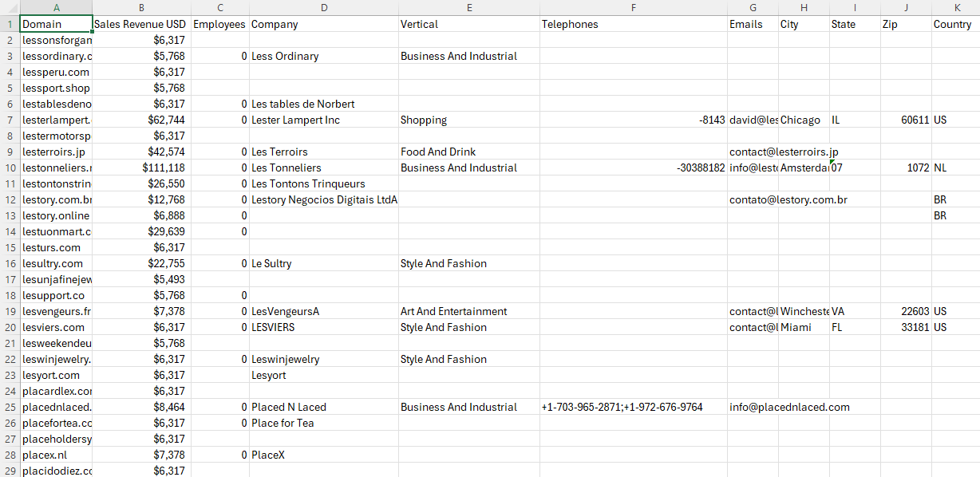980x477 pixels.
Task: Click the "State" header cell
Action: [854, 24]
